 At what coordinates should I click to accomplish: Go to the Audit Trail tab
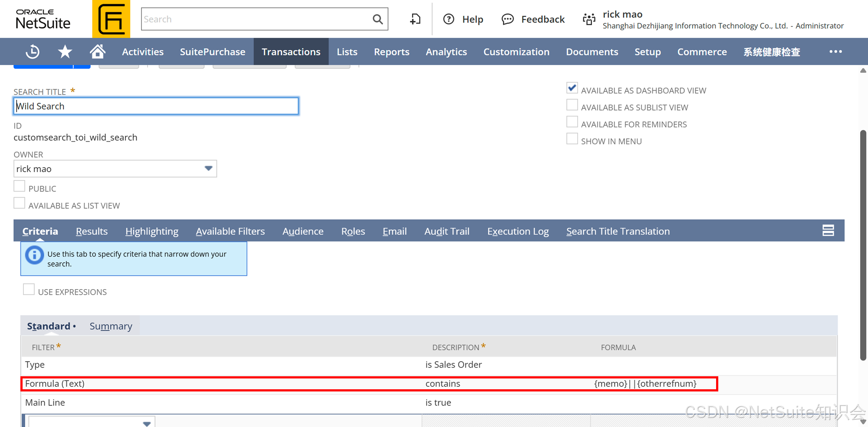point(447,231)
